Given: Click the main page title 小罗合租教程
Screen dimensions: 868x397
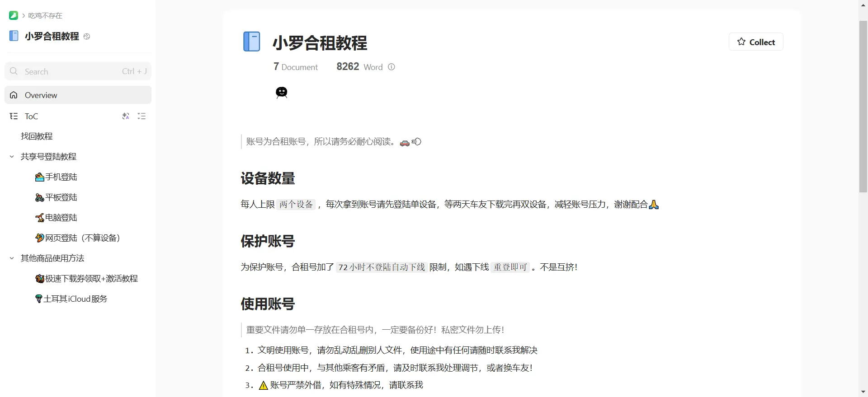Looking at the screenshot, I should 320,43.
